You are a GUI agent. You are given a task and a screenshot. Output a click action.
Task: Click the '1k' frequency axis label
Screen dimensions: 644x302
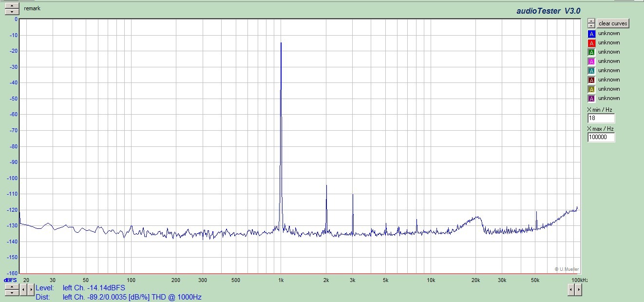click(281, 280)
